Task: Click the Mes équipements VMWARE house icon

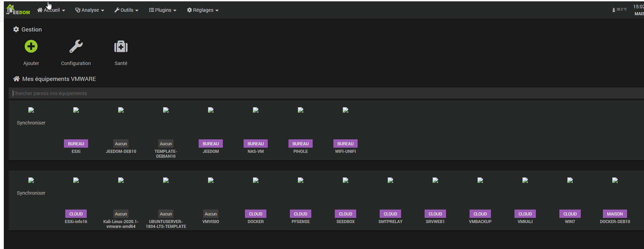Action: point(16,79)
